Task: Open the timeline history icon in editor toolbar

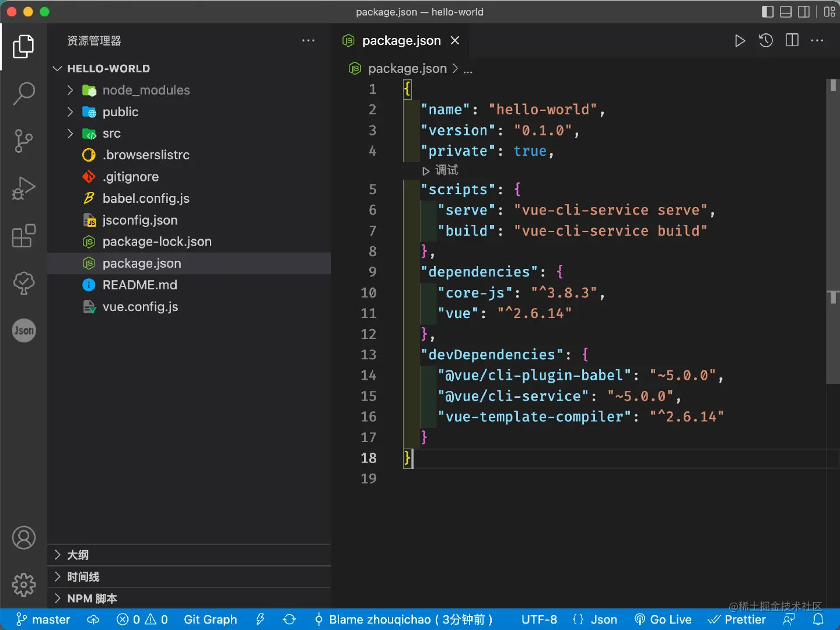Action: point(766,40)
